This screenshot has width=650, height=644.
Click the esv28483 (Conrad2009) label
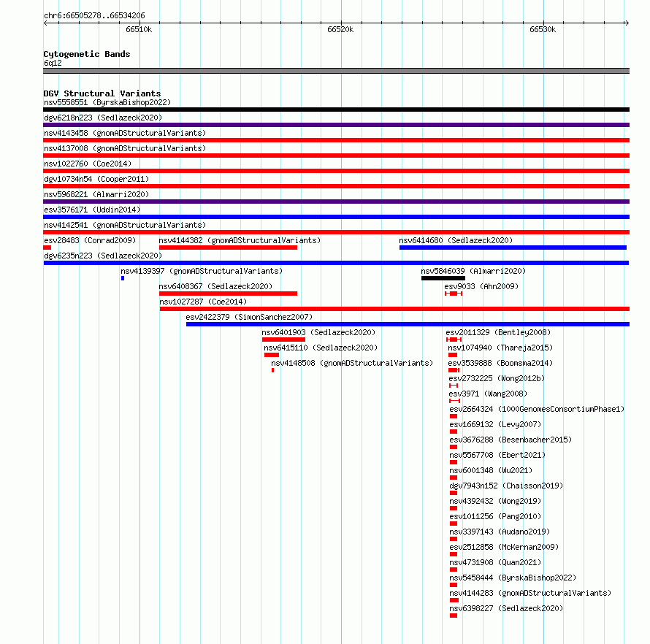90,240
